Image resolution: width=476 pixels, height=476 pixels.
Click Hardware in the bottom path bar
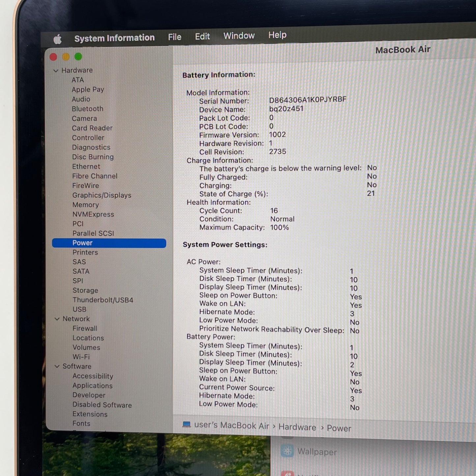pyautogui.click(x=297, y=427)
